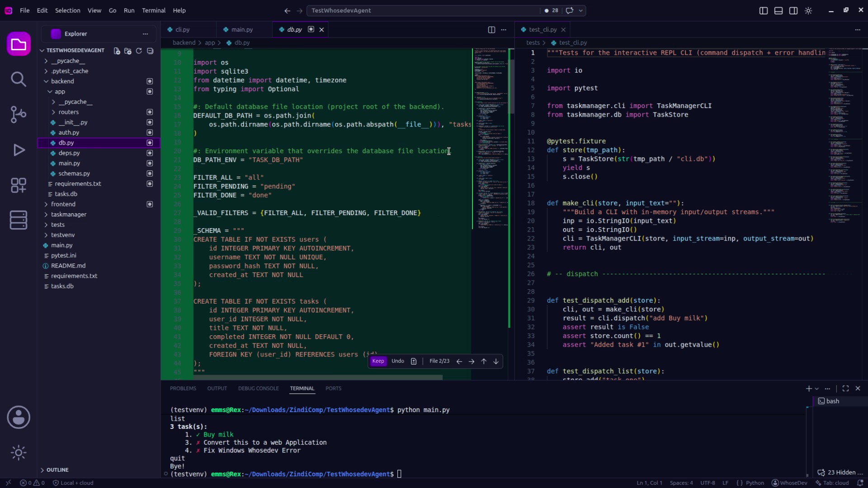Screen dimensions: 868x488
Task: Open terminal panel more actions ellipsis
Action: (827, 389)
